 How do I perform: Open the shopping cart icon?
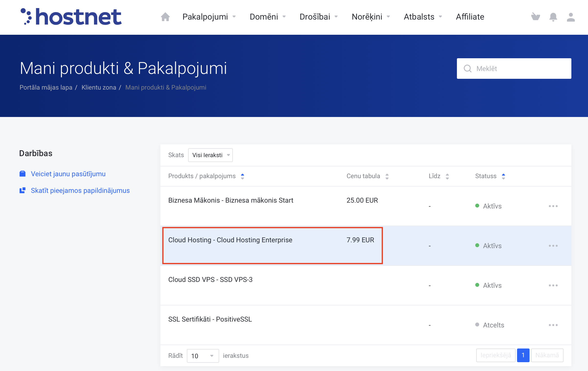pos(535,17)
